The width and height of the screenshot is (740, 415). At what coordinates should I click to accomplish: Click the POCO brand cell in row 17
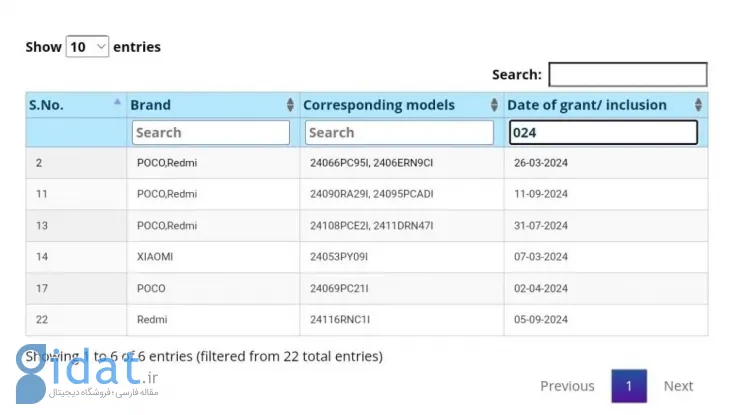[151, 288]
